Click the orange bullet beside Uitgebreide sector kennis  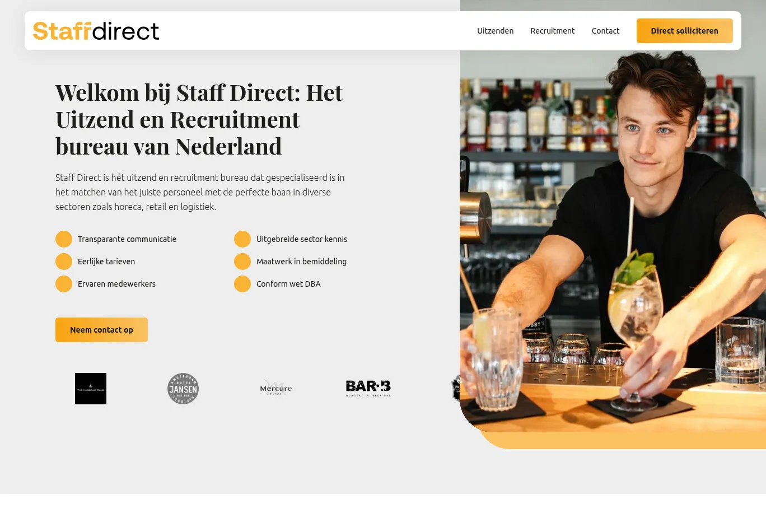tap(242, 239)
